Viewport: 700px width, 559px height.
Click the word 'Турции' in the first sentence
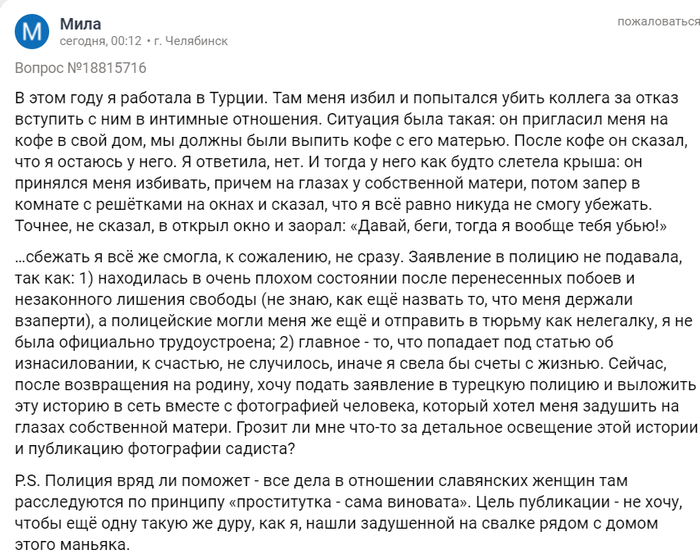tap(237, 98)
